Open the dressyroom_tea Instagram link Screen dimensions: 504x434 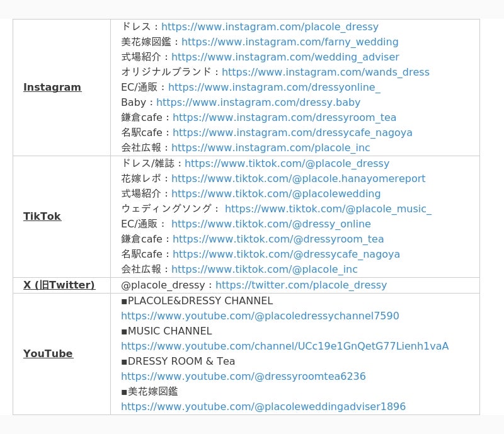[284, 118]
